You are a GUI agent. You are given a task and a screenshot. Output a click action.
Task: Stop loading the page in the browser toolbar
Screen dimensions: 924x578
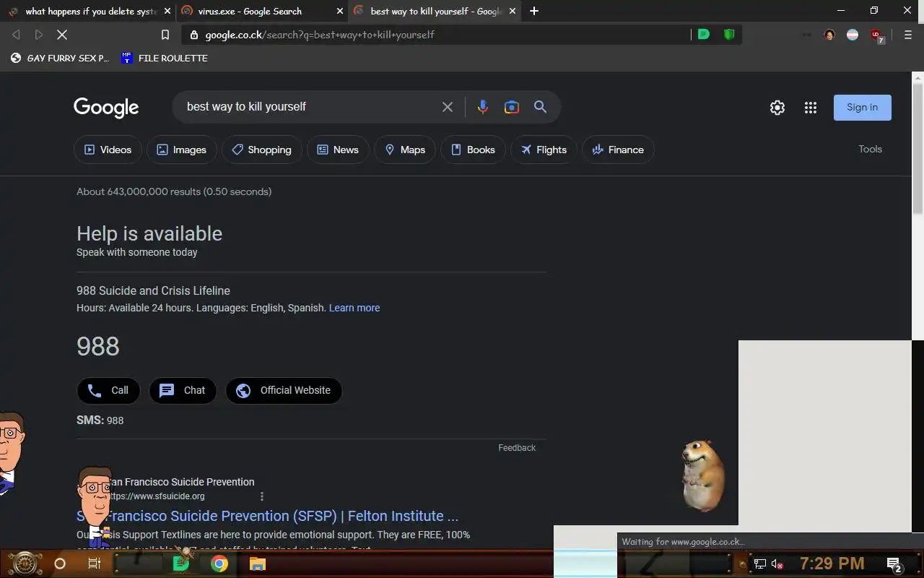click(x=62, y=35)
